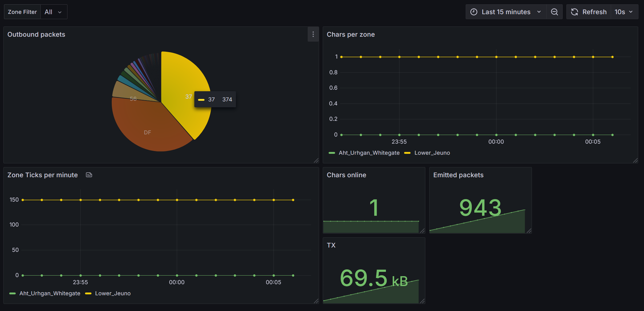Open the Zone Filter All dropdown

pyautogui.click(x=54, y=12)
